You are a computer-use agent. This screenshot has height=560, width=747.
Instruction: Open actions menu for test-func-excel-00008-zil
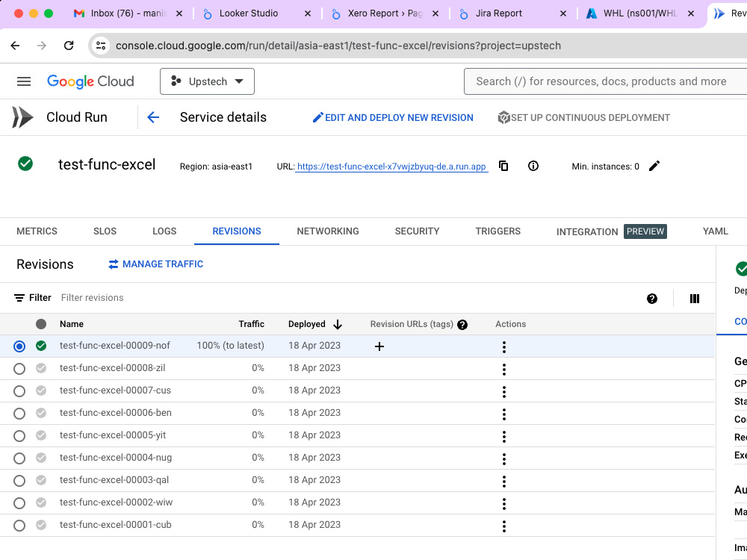[504, 369]
